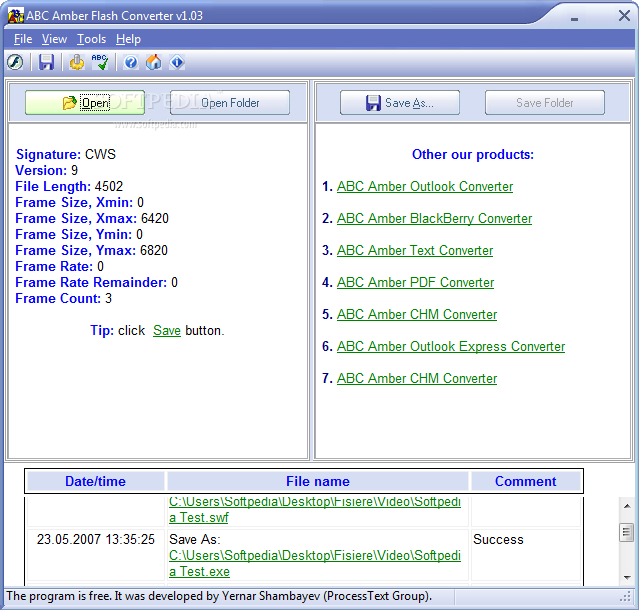Open the Tools menu
The width and height of the screenshot is (639, 610).
[92, 39]
